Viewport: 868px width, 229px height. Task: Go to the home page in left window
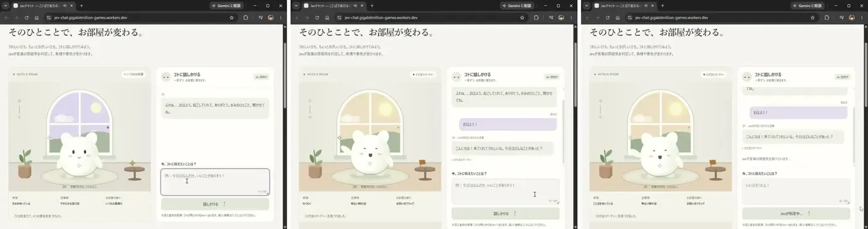click(37, 17)
